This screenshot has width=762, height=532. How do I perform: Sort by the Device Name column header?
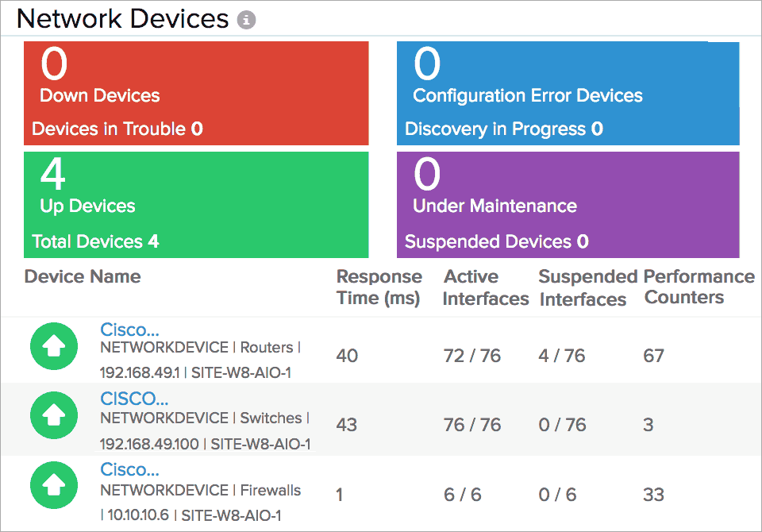pos(83,276)
